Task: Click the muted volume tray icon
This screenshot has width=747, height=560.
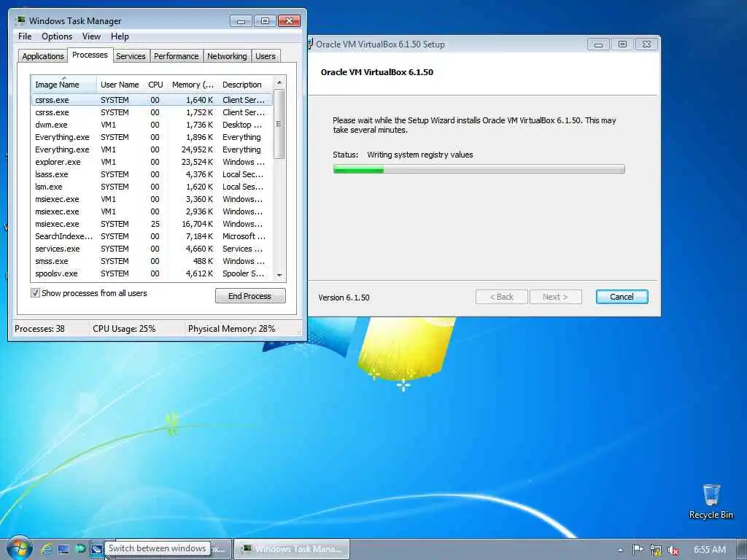Action: coord(673,550)
